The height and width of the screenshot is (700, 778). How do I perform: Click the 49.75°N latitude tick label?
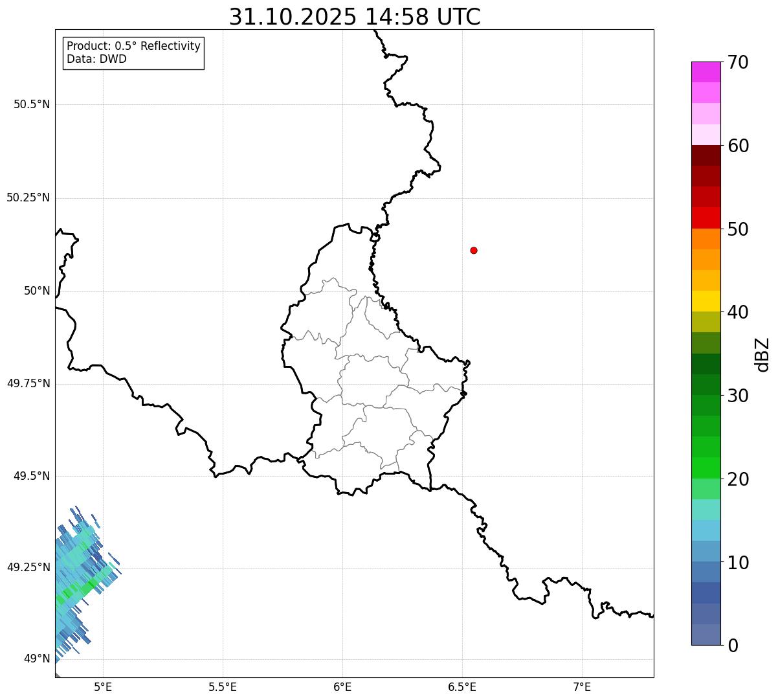coord(28,383)
